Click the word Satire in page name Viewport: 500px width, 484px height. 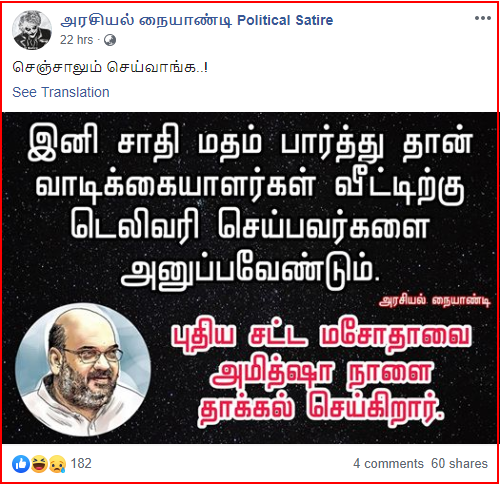(314, 21)
